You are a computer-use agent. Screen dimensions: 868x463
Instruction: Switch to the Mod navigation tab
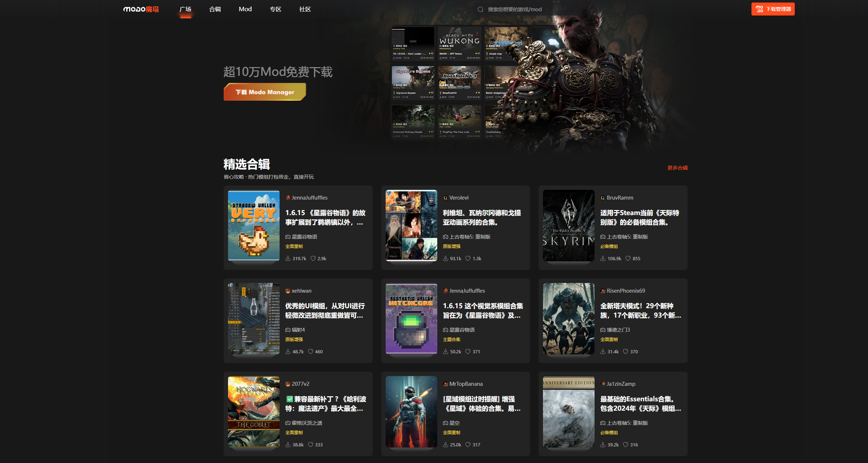245,9
